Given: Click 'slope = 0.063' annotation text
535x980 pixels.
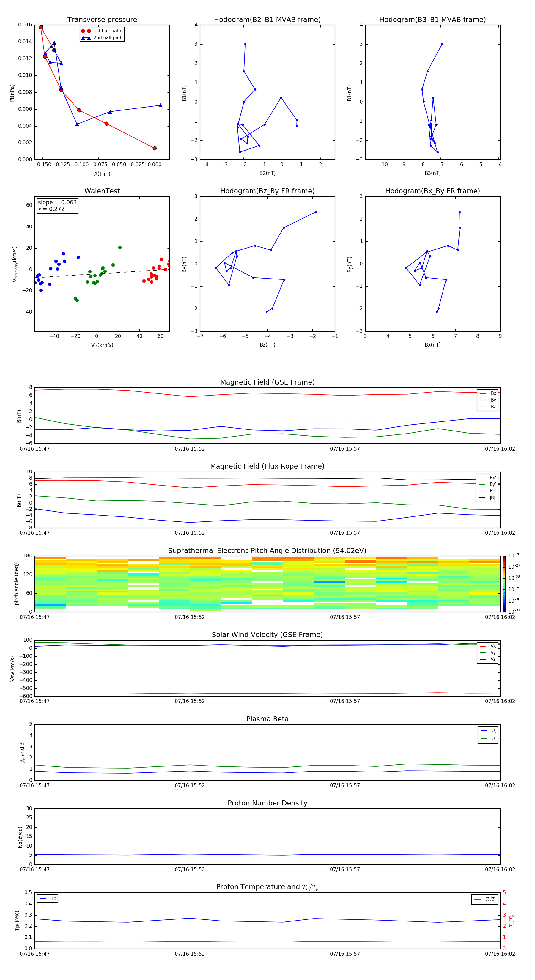Looking at the screenshot, I should coord(57,203).
